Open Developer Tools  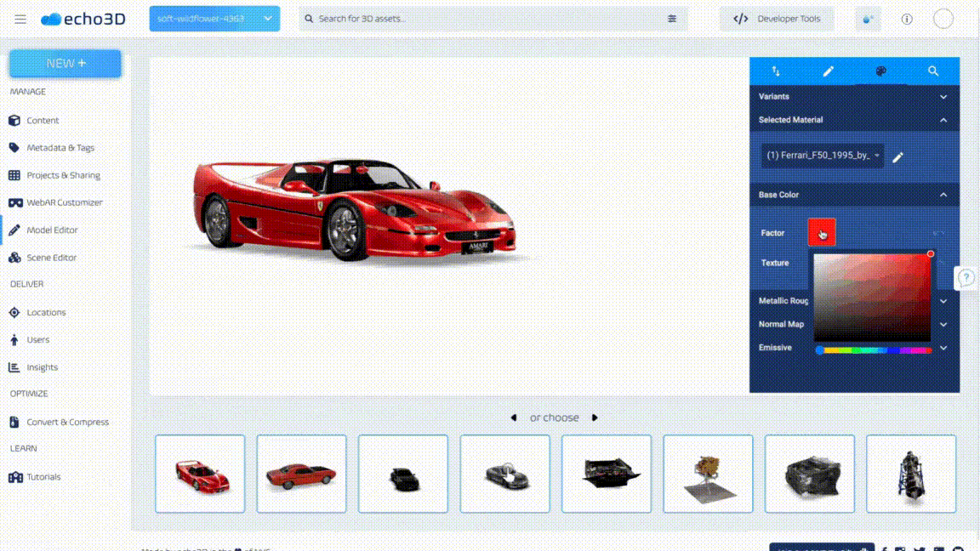coord(777,19)
